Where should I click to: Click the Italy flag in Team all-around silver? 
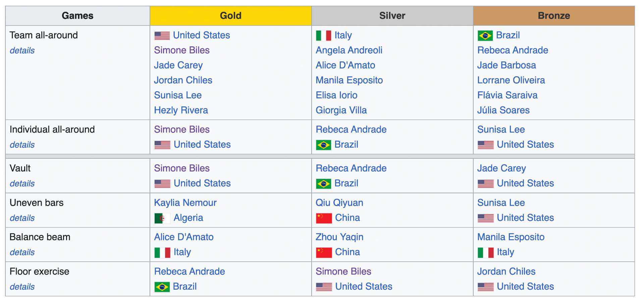(x=324, y=36)
